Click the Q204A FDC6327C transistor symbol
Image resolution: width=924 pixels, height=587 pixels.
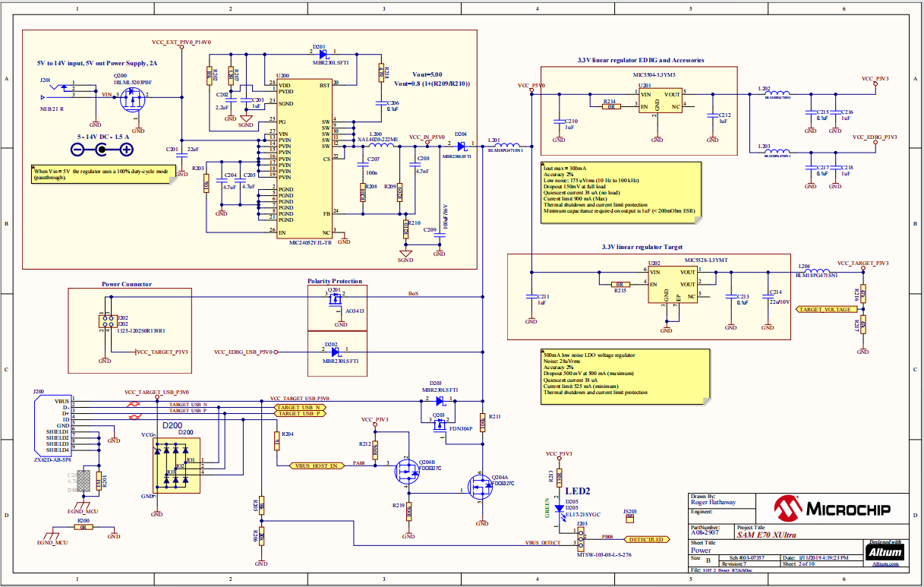[x=478, y=487]
